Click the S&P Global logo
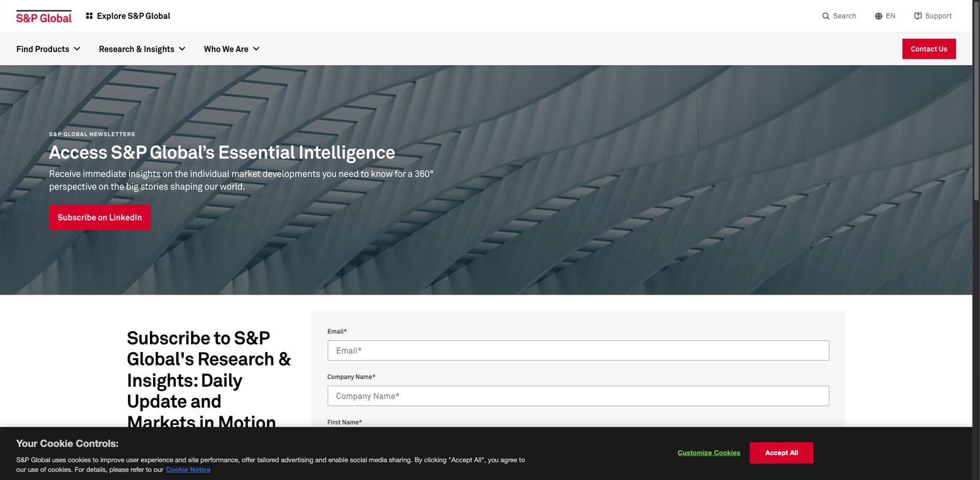 pos(43,17)
